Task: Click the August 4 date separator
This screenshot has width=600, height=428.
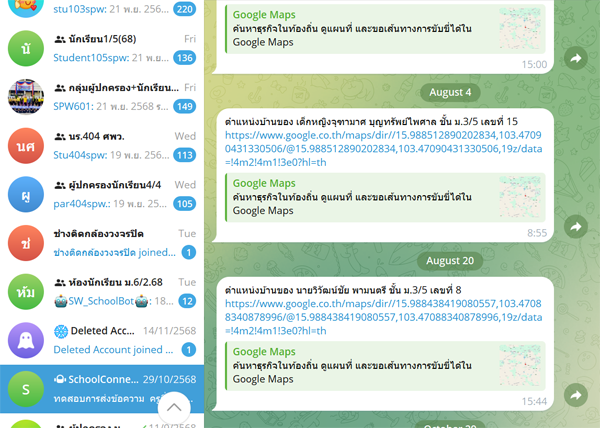Action: coord(447,92)
